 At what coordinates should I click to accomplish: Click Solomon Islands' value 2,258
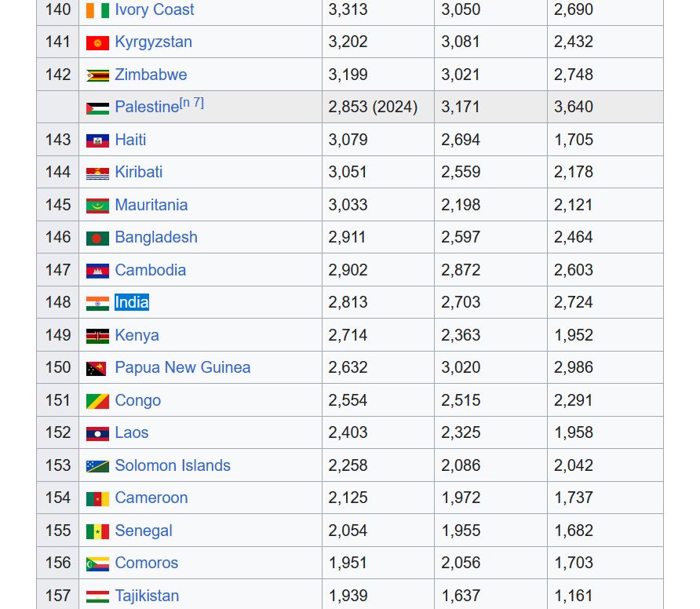(348, 465)
